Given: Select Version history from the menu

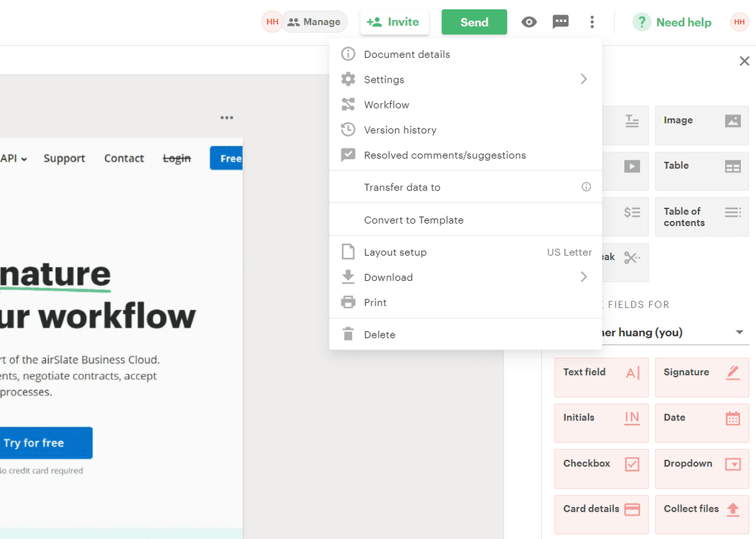Looking at the screenshot, I should [400, 130].
